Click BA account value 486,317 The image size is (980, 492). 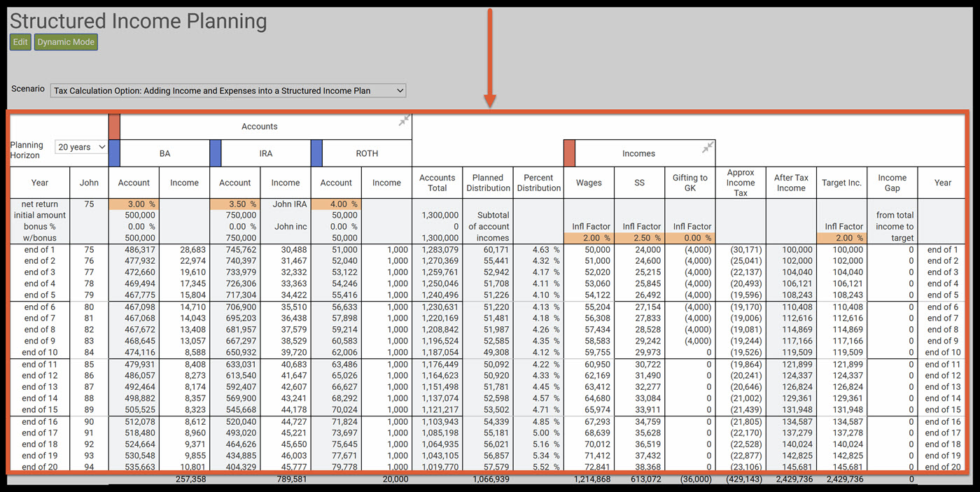(x=141, y=250)
